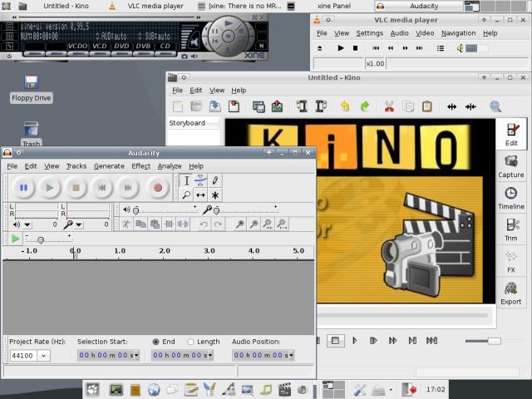Click the Kino Capture sidebar icon
This screenshot has width=532, height=399.
pyautogui.click(x=511, y=166)
